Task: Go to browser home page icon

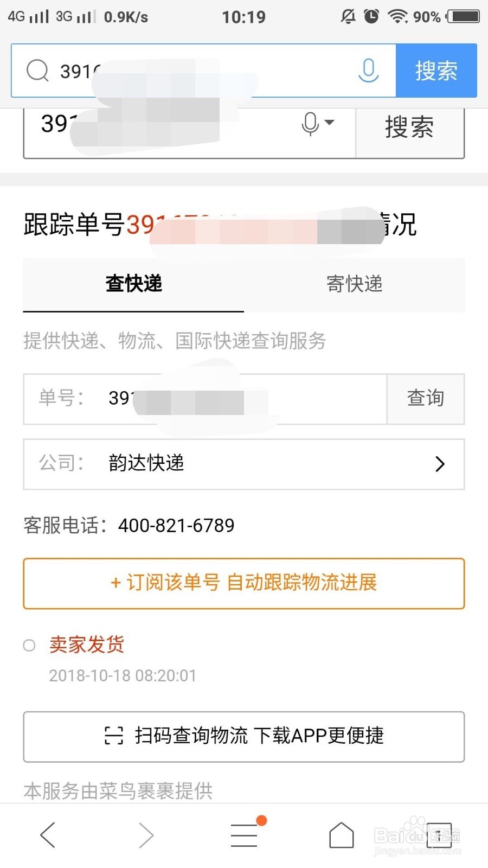Action: pos(342,834)
